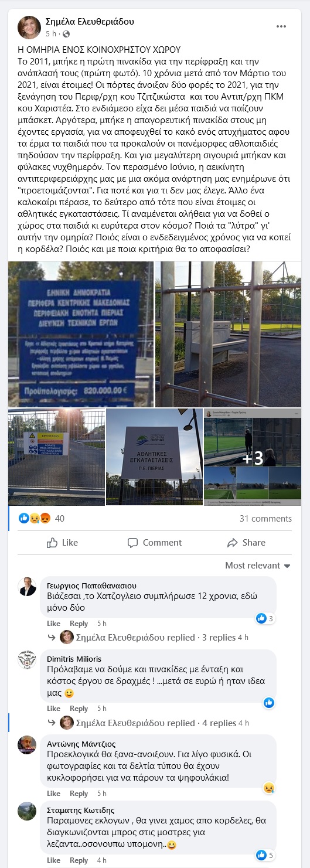This screenshot has height=868, width=310.
Task: View the post reaction emoji icons
Action: (x=35, y=518)
